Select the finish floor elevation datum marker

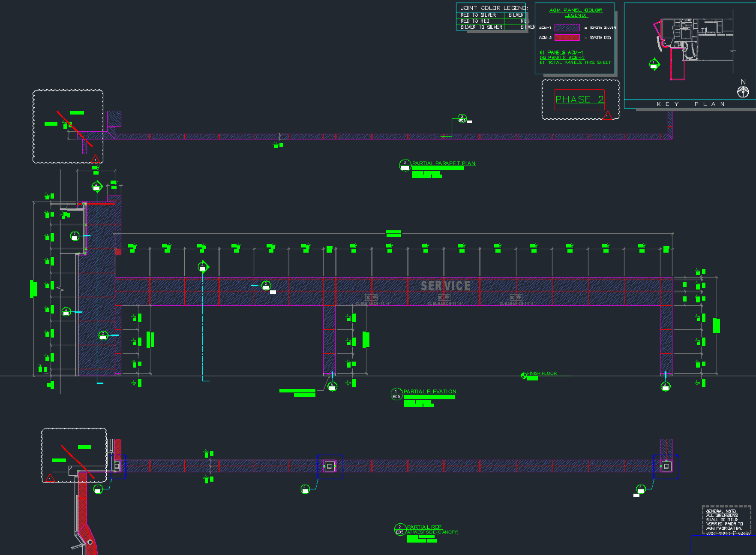point(524,376)
